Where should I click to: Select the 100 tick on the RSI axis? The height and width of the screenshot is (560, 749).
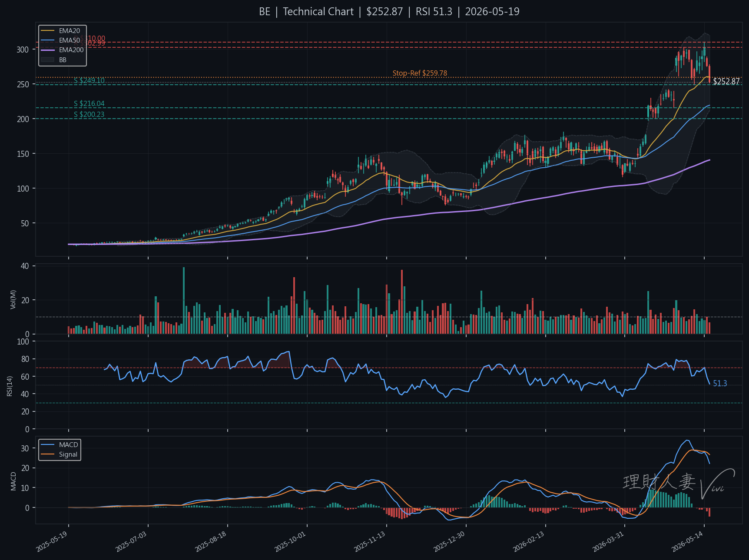pyautogui.click(x=23, y=341)
